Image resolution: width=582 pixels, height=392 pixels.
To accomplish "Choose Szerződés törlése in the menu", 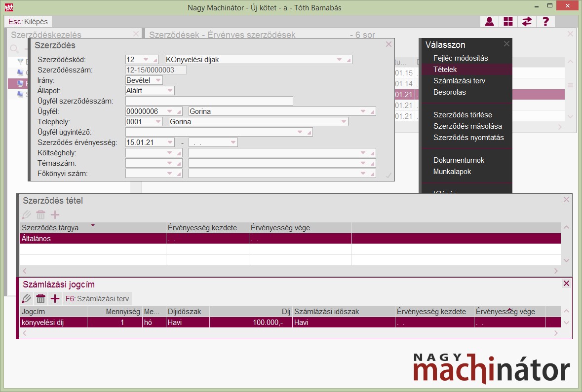I will 463,115.
